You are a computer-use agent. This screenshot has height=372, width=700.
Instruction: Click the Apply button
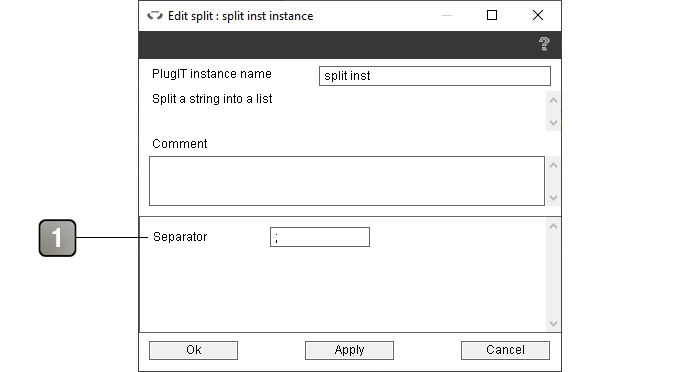349,350
